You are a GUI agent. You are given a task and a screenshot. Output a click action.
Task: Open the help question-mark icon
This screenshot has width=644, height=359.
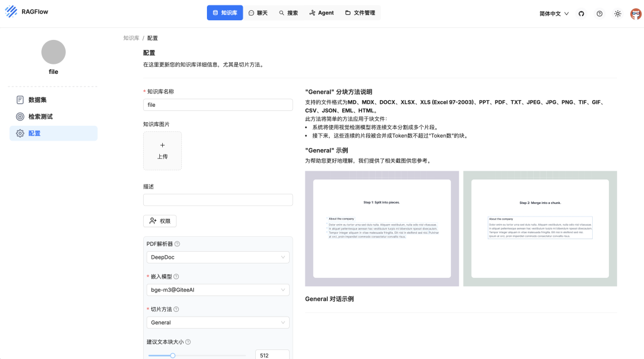(x=599, y=13)
